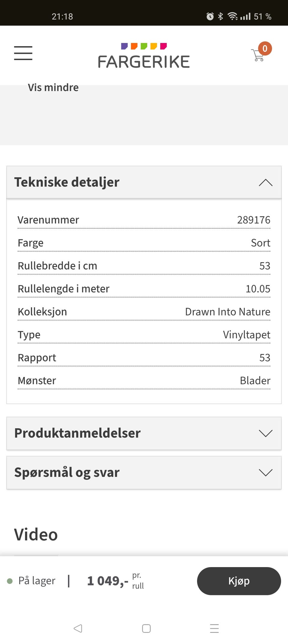This screenshot has width=288, height=644.
Task: Tap the Drawn Into Nature collection value
Action: (227, 312)
